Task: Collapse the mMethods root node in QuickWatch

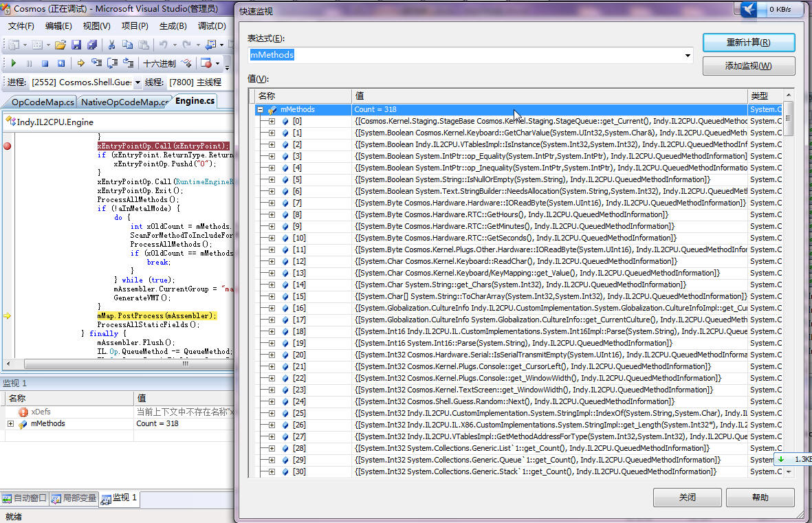Action: 260,110
